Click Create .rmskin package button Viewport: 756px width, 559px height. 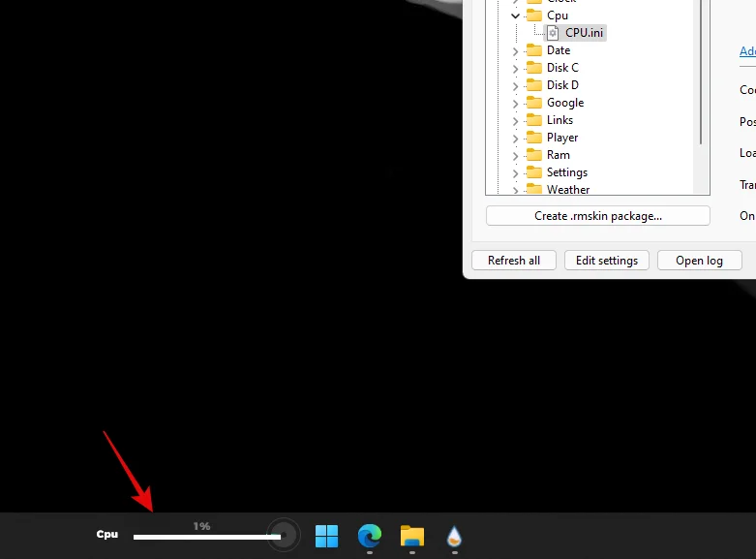(598, 216)
